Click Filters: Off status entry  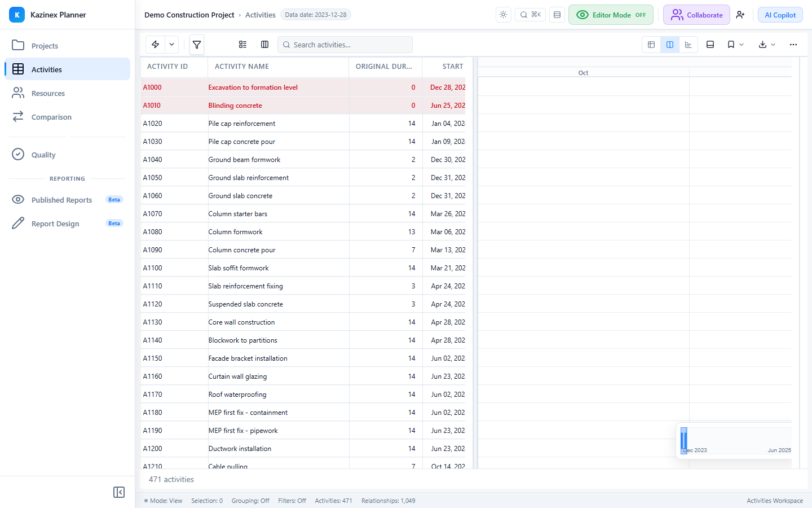point(292,501)
